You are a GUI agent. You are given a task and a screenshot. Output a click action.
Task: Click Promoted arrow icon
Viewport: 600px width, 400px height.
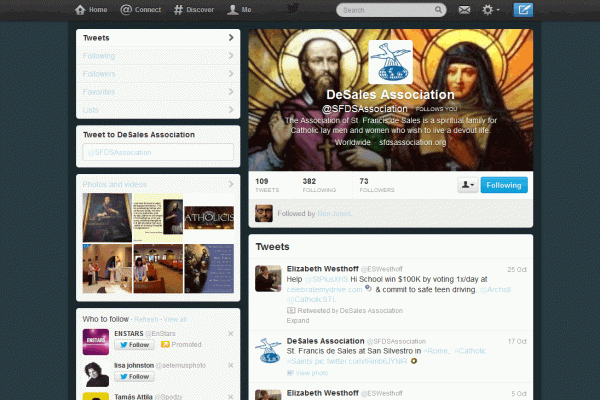(165, 344)
